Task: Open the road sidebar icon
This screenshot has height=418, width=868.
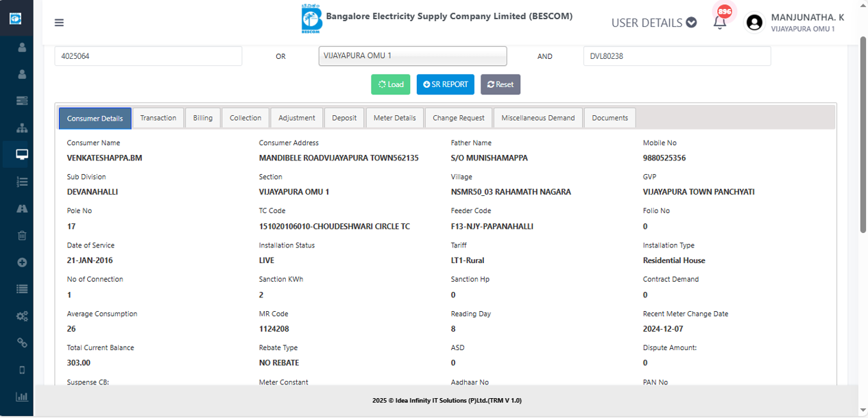Action: (x=22, y=208)
